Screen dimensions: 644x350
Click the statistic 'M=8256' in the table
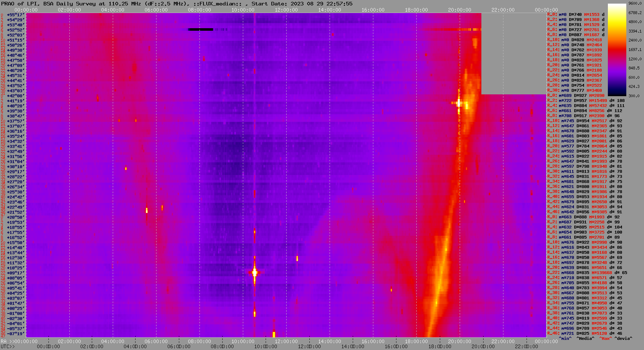[x=597, y=111]
